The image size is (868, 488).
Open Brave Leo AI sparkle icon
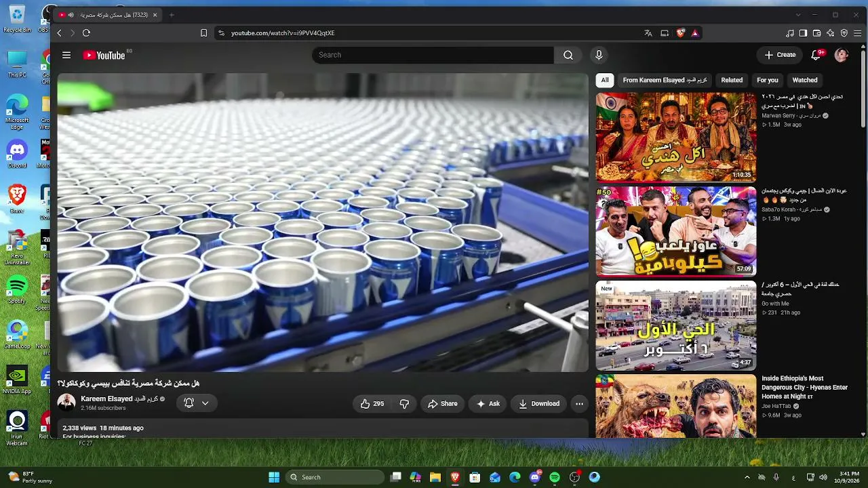pyautogui.click(x=831, y=33)
